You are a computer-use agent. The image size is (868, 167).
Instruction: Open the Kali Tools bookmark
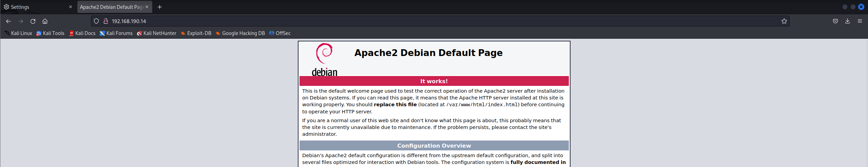coord(50,33)
